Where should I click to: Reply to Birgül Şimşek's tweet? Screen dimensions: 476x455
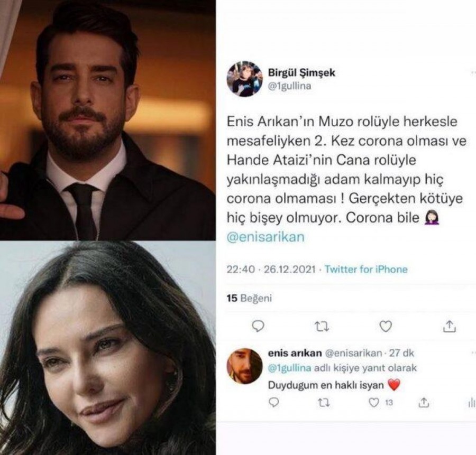tap(258, 326)
